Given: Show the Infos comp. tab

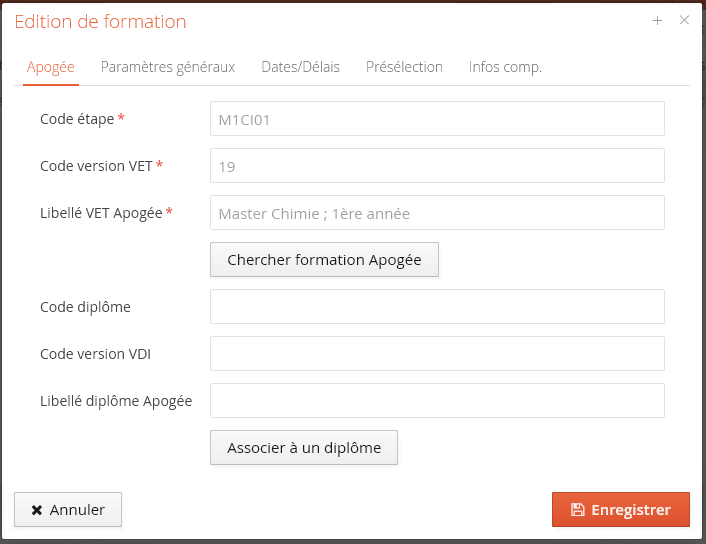Looking at the screenshot, I should click(505, 67).
